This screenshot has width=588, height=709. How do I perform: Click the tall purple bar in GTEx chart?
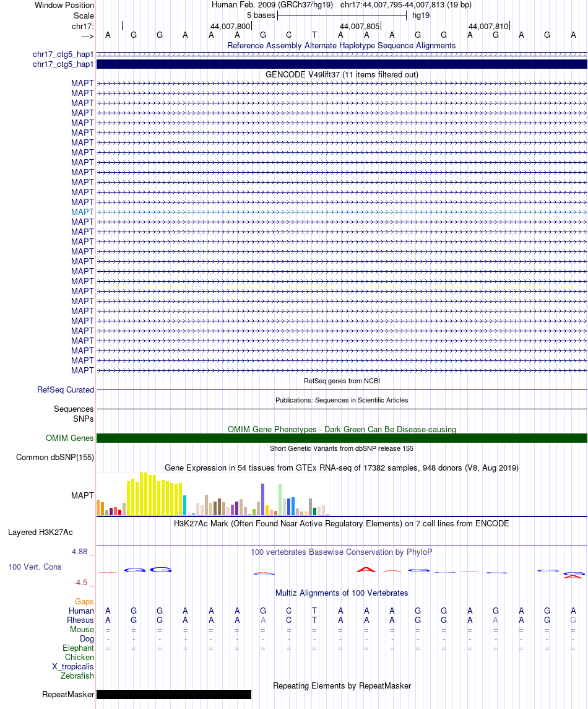tap(262, 500)
